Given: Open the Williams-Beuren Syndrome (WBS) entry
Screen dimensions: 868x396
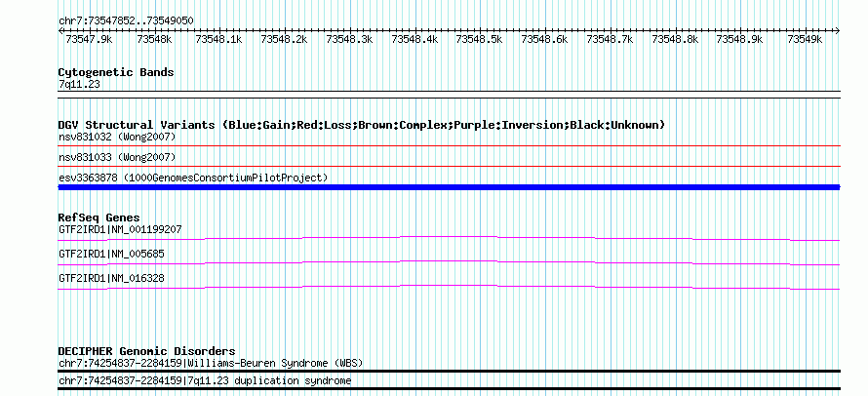Looking at the screenshot, I should coord(211,363).
